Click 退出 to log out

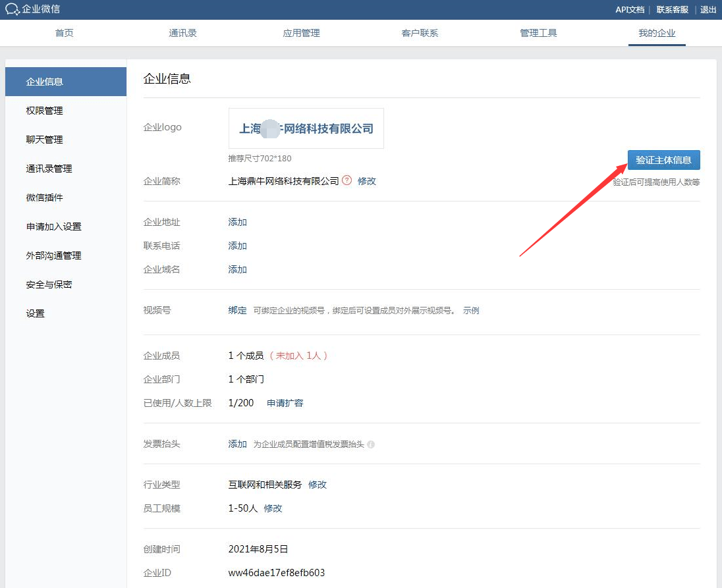[708, 9]
